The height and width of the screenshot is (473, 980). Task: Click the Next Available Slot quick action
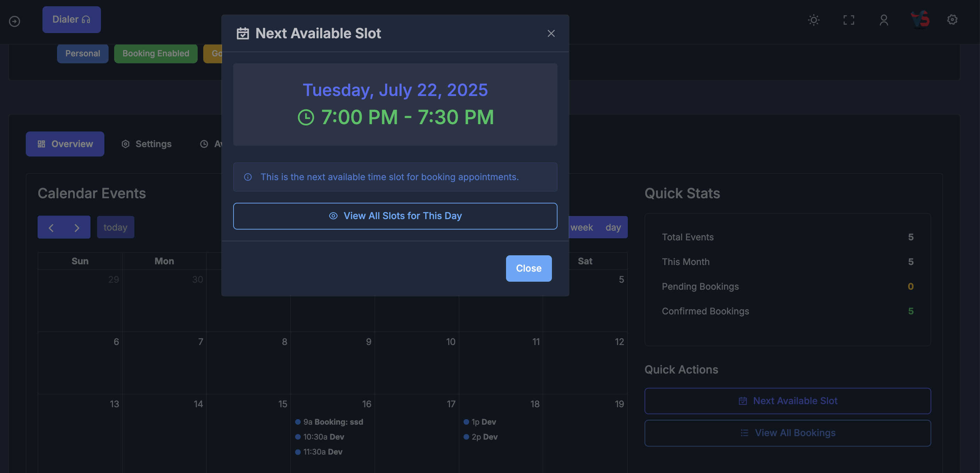(788, 401)
